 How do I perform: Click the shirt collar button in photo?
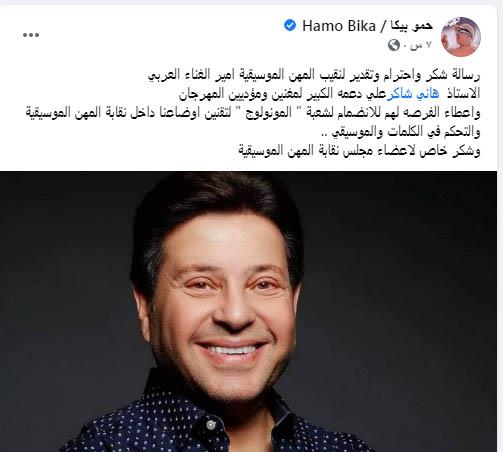[210, 424]
